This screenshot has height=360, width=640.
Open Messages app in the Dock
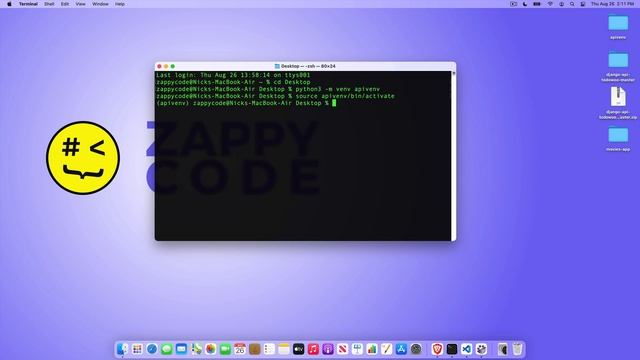[x=167, y=349]
